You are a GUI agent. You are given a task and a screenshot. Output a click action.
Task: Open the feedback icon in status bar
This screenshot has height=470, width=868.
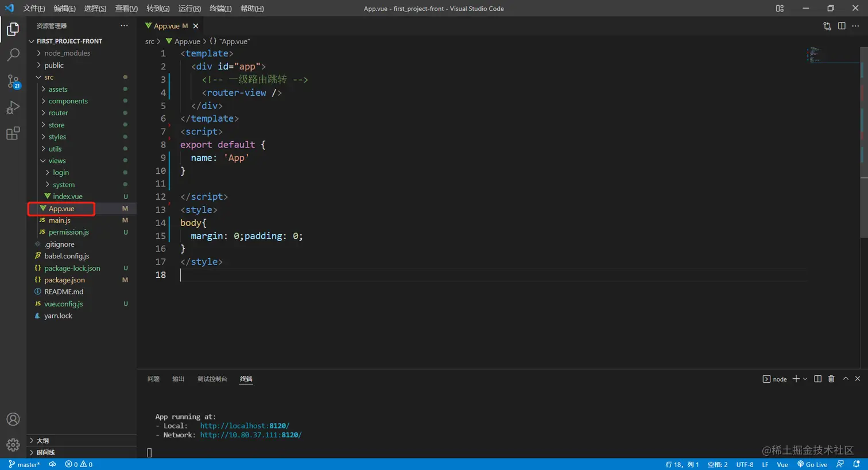840,464
